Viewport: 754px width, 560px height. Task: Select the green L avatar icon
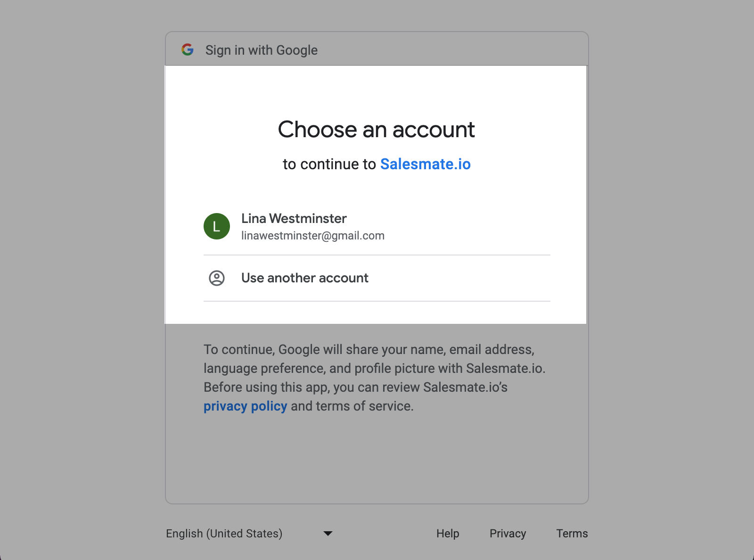pyautogui.click(x=217, y=226)
